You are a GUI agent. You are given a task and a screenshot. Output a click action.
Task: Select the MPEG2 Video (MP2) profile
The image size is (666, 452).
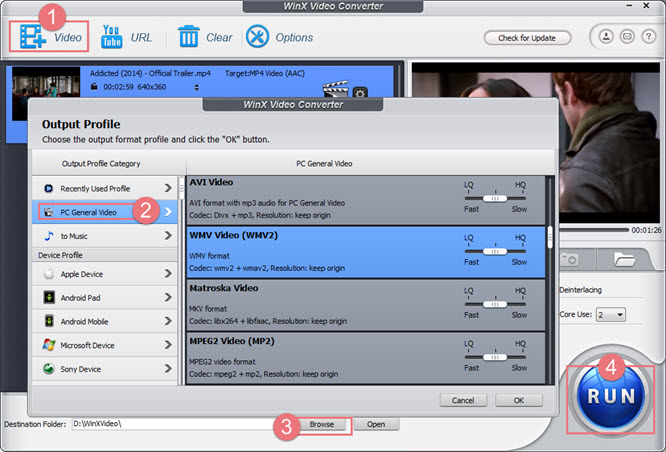[366, 358]
